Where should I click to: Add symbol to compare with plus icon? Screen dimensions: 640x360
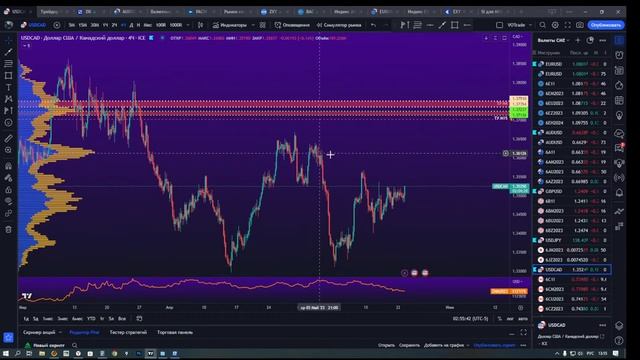click(57, 25)
